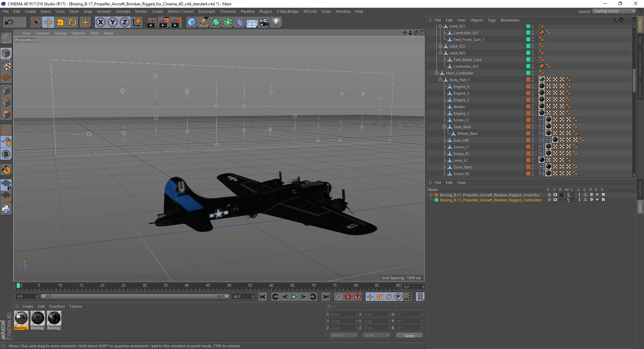Screen dimensions: 644x349
Task: Click the Controller_021 green layer swatch
Action: click(528, 33)
